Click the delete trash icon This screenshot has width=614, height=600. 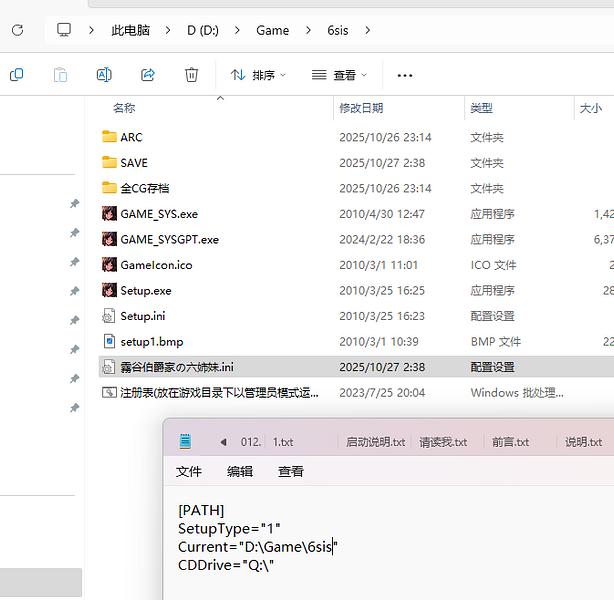pos(191,75)
